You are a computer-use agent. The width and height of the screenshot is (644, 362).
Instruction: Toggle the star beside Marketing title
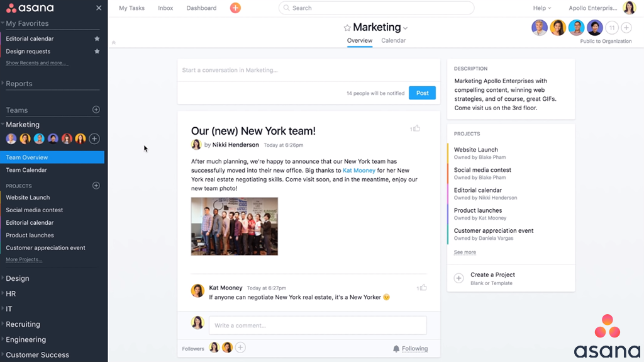click(347, 28)
